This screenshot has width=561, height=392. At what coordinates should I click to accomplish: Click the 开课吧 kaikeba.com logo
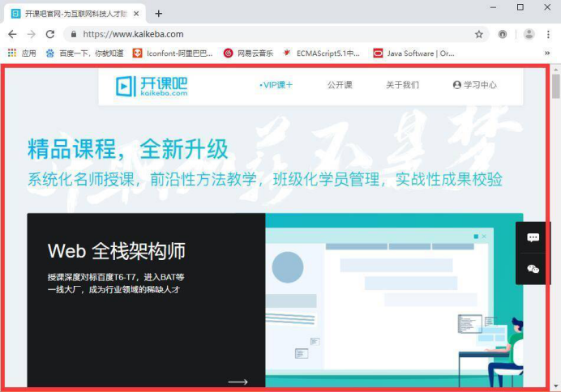coord(152,86)
